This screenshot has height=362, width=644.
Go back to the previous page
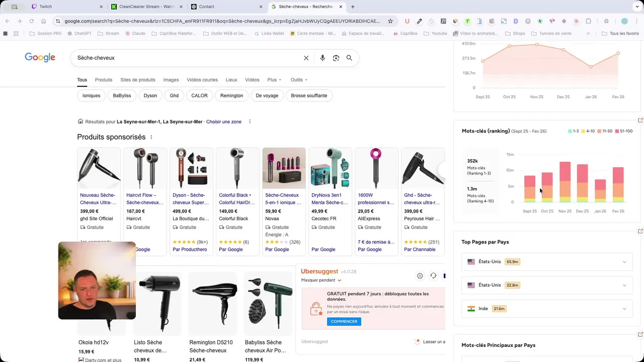7,21
